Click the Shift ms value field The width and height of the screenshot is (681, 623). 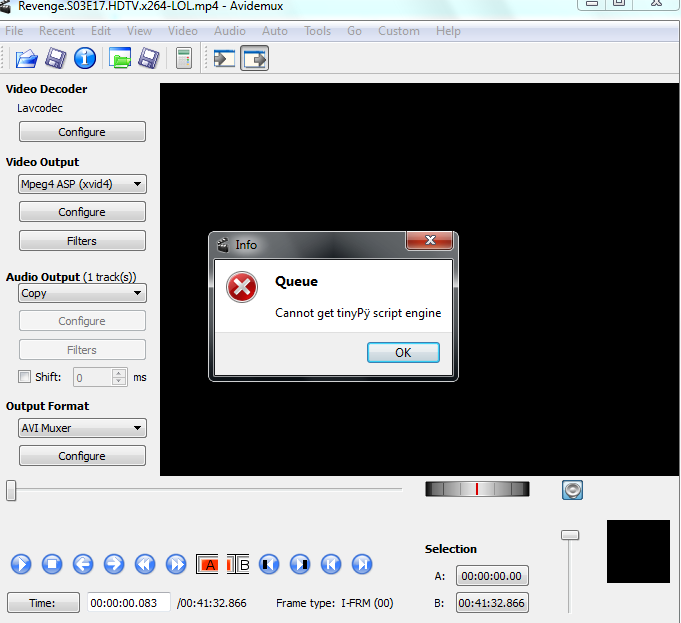point(93,377)
